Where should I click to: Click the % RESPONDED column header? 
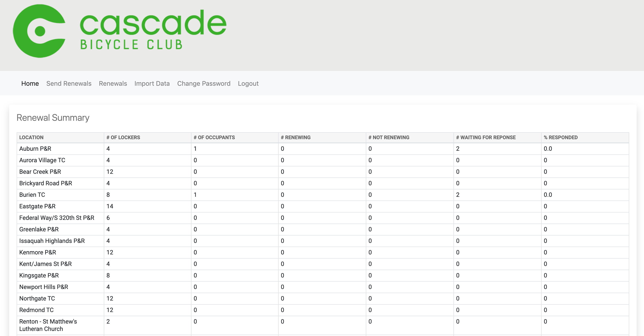pyautogui.click(x=561, y=137)
